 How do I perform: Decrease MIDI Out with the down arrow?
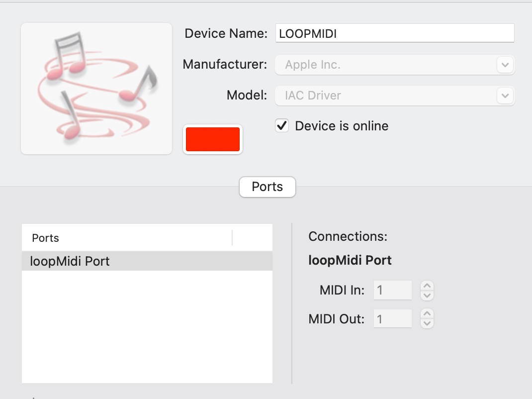pos(427,323)
